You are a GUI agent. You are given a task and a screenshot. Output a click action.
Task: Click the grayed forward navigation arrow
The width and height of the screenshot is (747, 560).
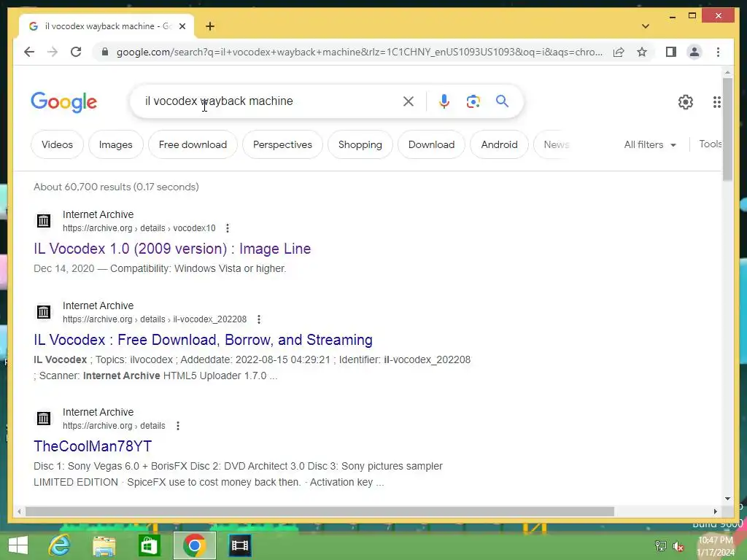click(53, 52)
